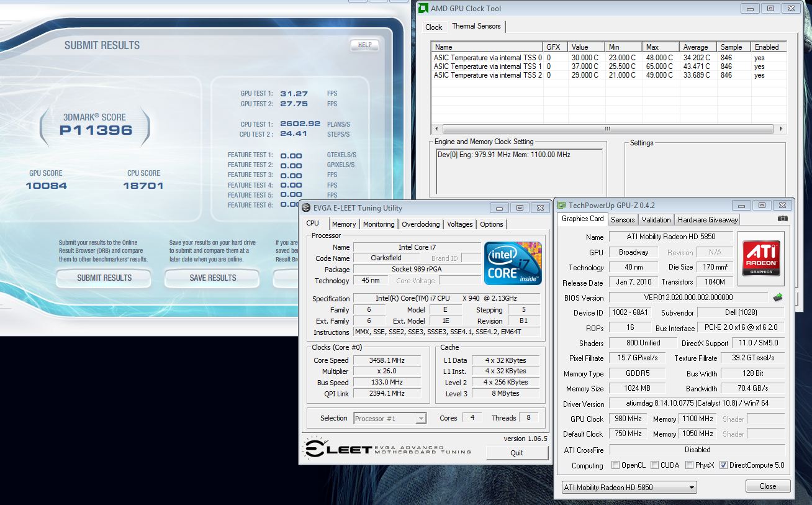Switch to the Thermal Sensors tab
This screenshot has height=505, width=812.
[x=476, y=26]
